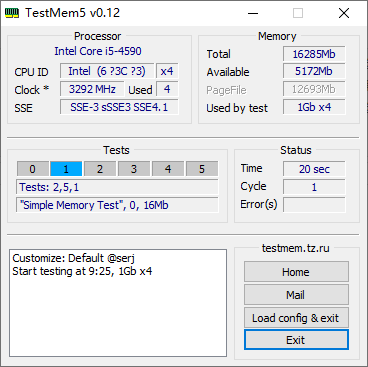
Task: Click the Exit button
Action: (296, 340)
